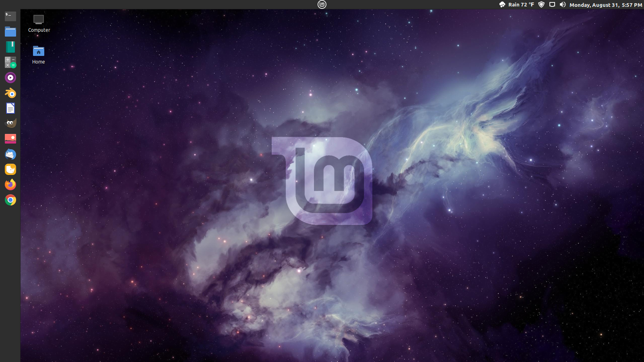This screenshot has height=362, width=644.
Task: Launch Firefox from the dock
Action: click(10, 185)
